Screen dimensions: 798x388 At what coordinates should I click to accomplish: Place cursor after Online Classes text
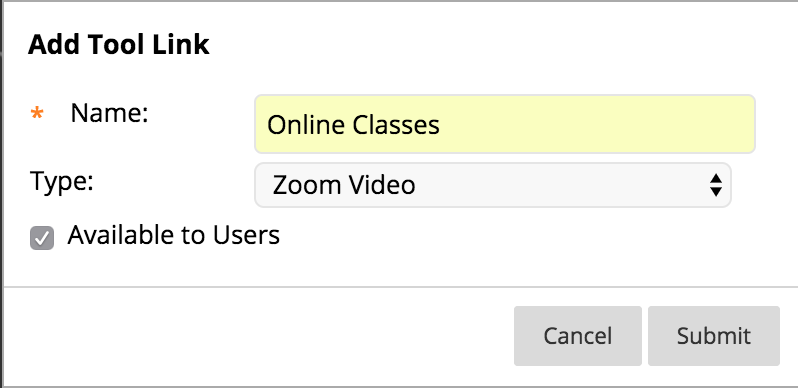[441, 125]
